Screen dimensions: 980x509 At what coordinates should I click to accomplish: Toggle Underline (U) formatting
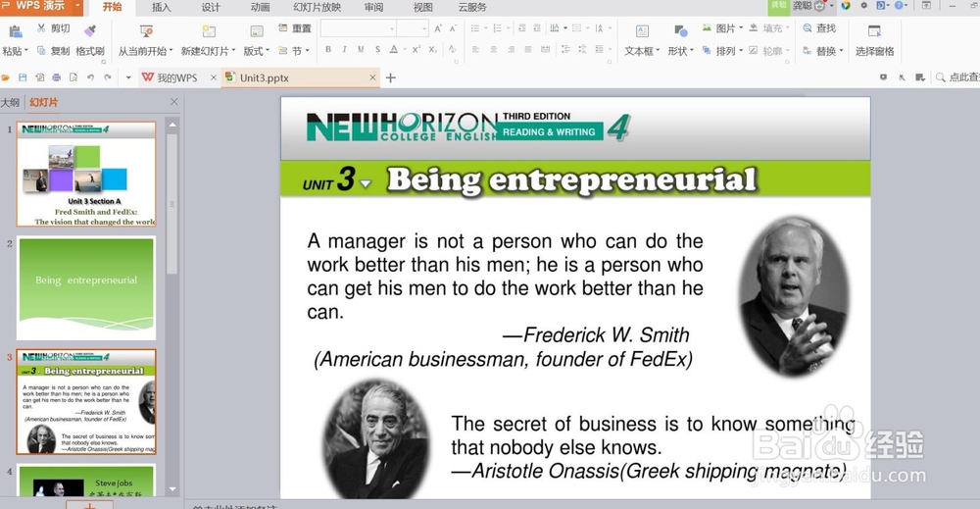pyautogui.click(x=361, y=49)
